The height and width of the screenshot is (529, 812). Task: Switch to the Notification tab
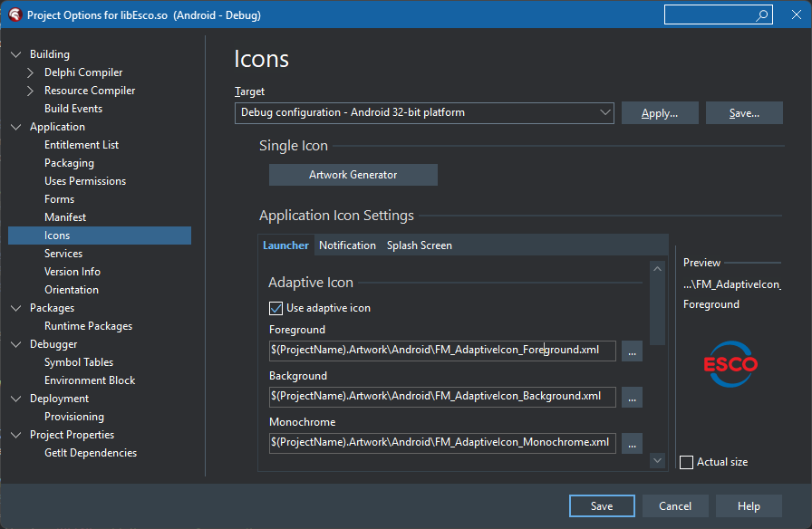point(347,245)
